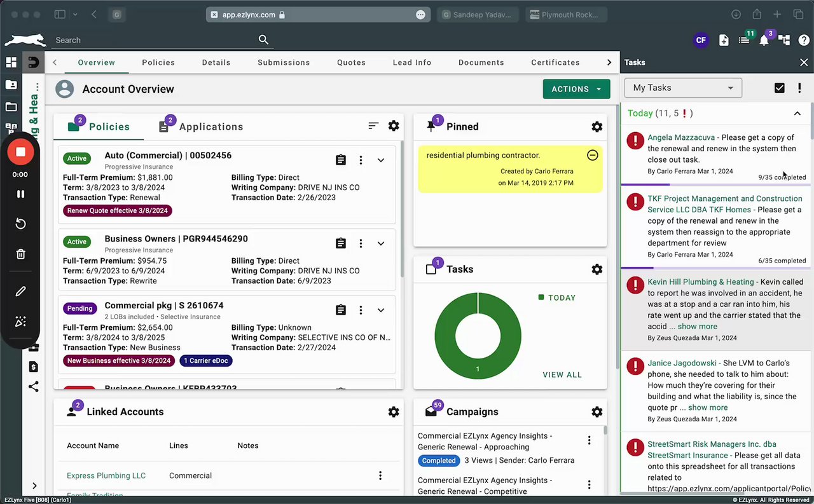814x504 pixels.
Task: Switch to the Lead Info tab
Action: pos(412,62)
